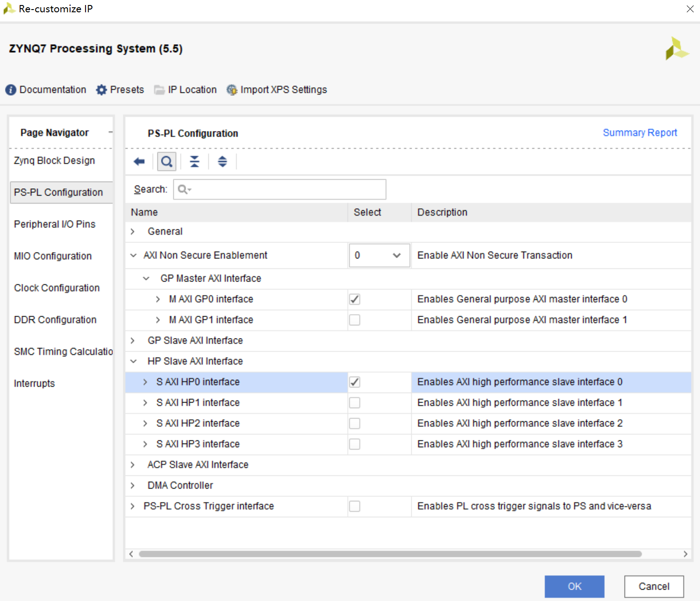This screenshot has height=601, width=700.
Task: Open DDR Configuration page
Action: coord(55,320)
